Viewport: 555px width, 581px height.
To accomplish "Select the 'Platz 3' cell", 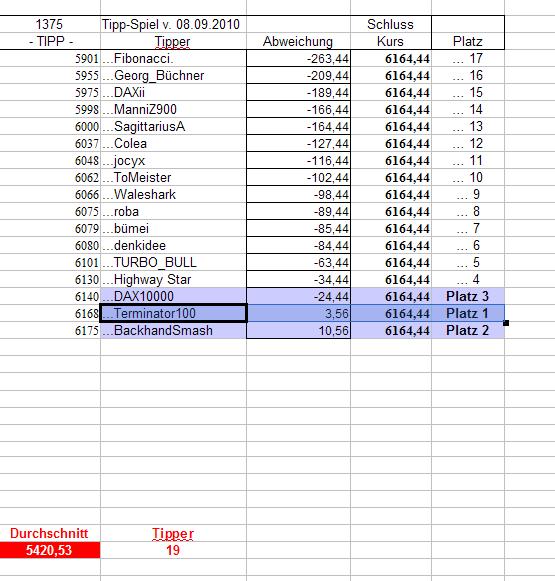I will 468,296.
